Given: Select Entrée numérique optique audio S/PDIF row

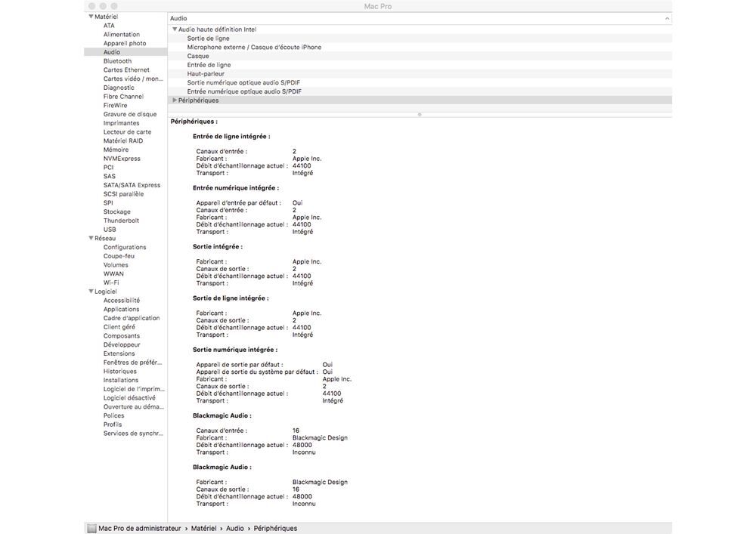Looking at the screenshot, I should click(420, 91).
